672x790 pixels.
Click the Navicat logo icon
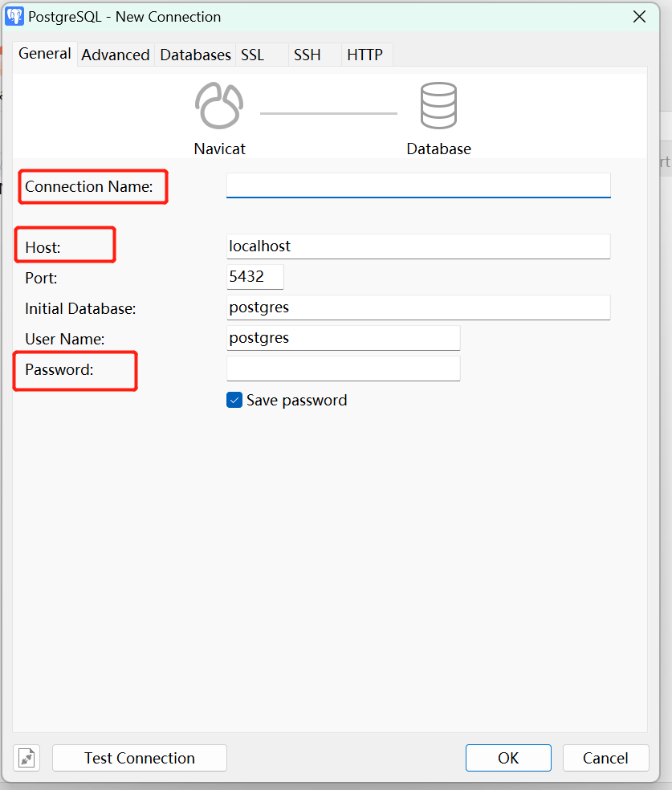218,107
